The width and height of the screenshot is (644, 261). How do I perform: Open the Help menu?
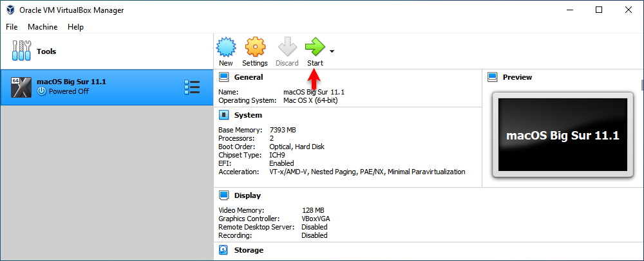pyautogui.click(x=75, y=27)
